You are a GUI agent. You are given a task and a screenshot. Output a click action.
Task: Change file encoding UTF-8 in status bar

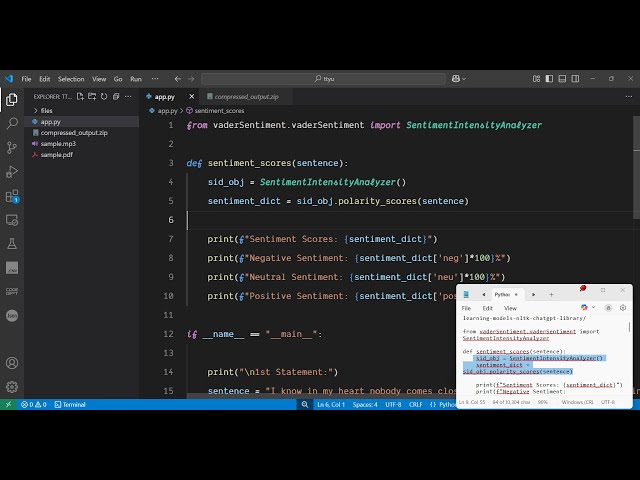click(393, 404)
